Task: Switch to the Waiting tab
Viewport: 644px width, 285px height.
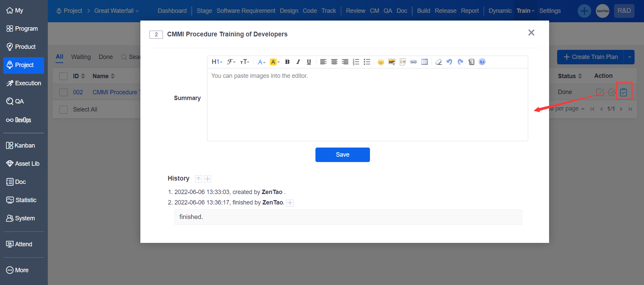Action: click(81, 57)
